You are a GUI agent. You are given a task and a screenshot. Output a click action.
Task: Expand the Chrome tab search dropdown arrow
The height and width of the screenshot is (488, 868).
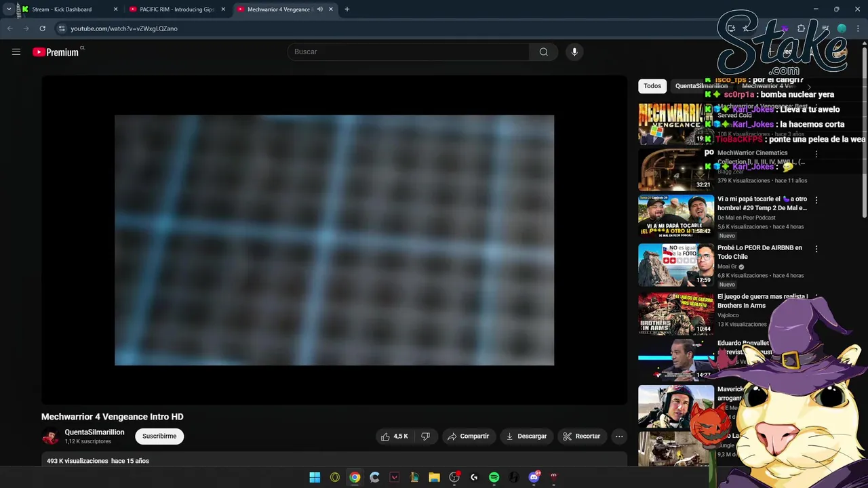[9, 9]
